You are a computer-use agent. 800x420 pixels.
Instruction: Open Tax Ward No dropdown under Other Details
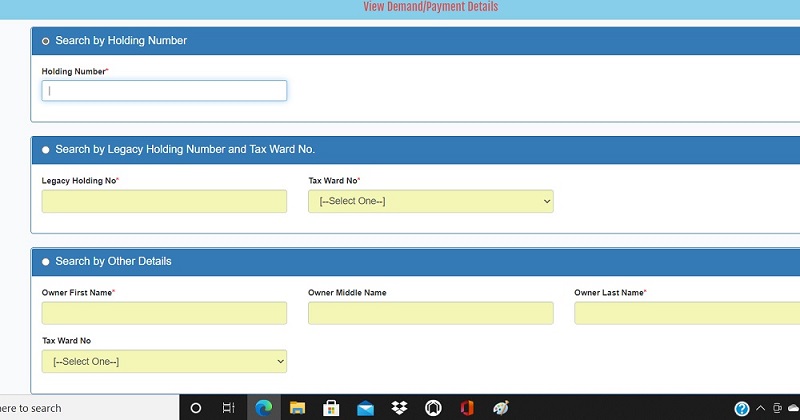[164, 361]
